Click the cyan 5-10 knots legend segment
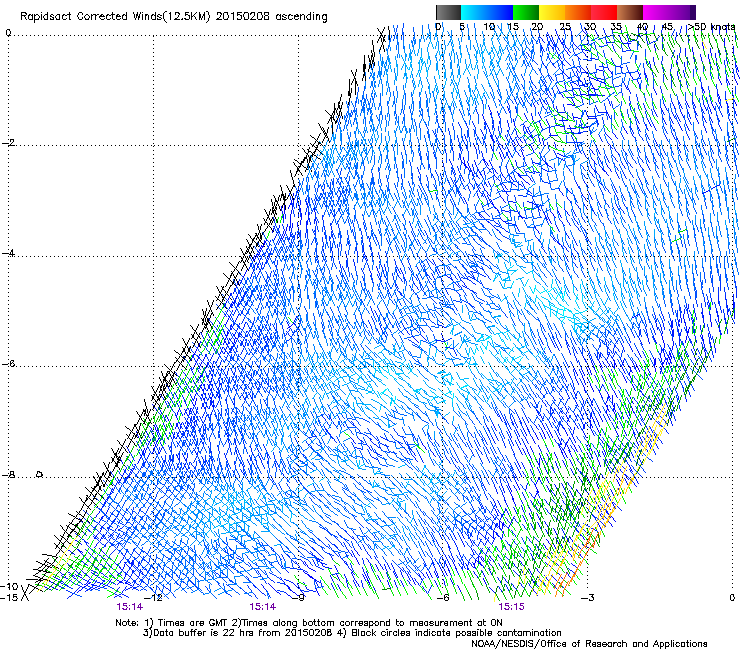The width and height of the screenshot is (740, 650). [474, 12]
